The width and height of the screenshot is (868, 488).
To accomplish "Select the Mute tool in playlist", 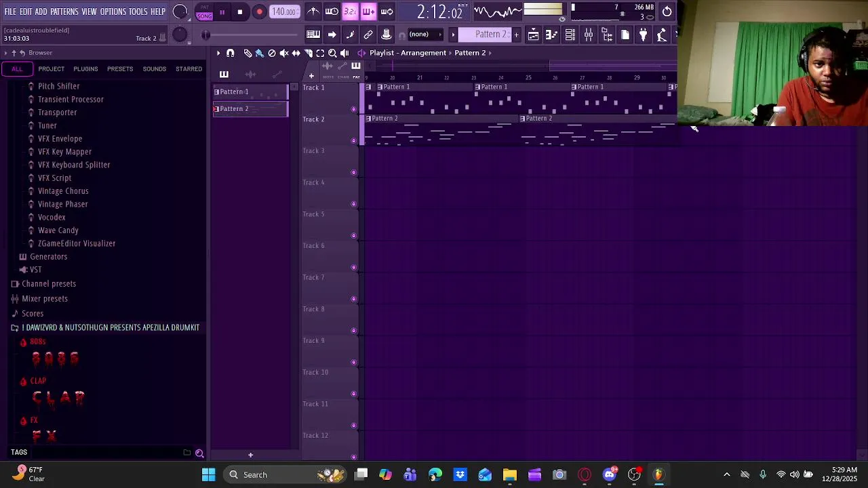I will (284, 53).
